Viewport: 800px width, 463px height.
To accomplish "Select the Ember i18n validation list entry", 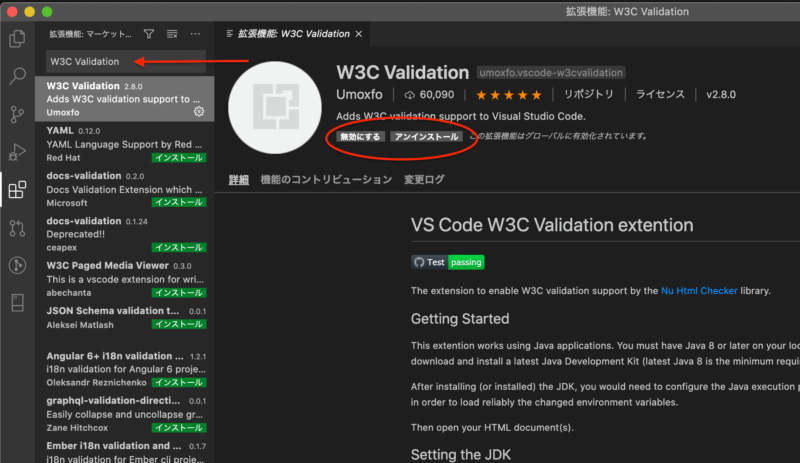I will pyautogui.click(x=124, y=452).
